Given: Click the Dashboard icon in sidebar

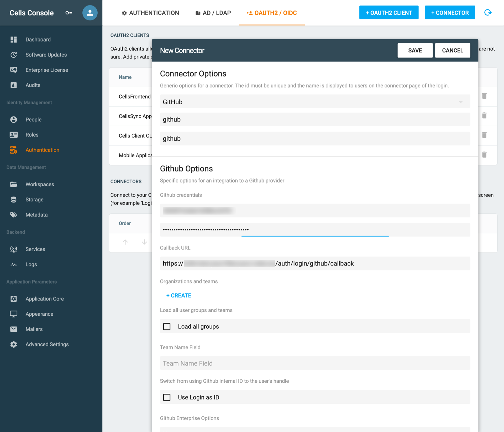Looking at the screenshot, I should pos(14,40).
